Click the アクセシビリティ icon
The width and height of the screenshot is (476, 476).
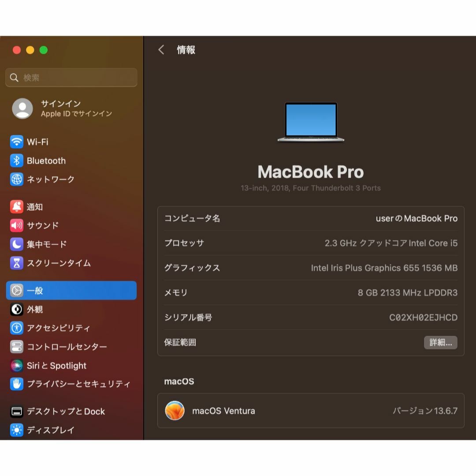pyautogui.click(x=16, y=328)
